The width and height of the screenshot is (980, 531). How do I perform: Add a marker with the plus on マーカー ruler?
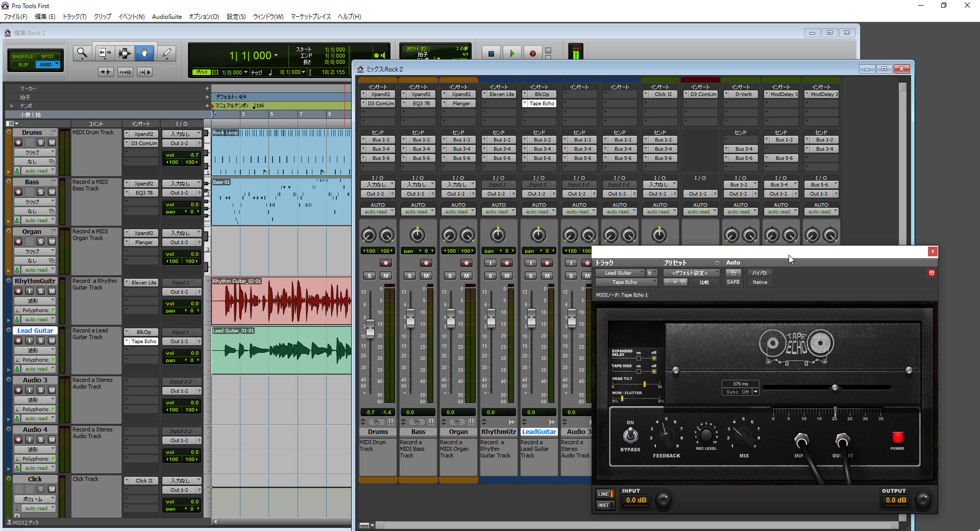tap(207, 88)
